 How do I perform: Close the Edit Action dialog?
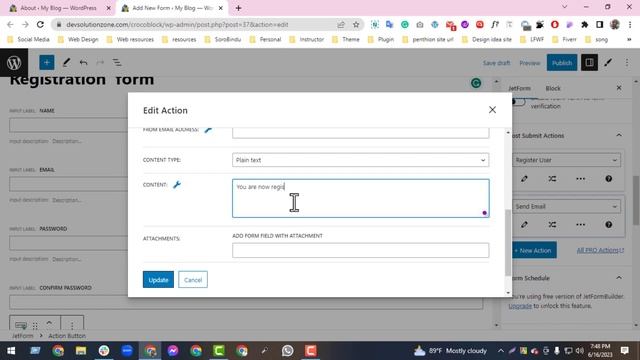click(x=492, y=110)
